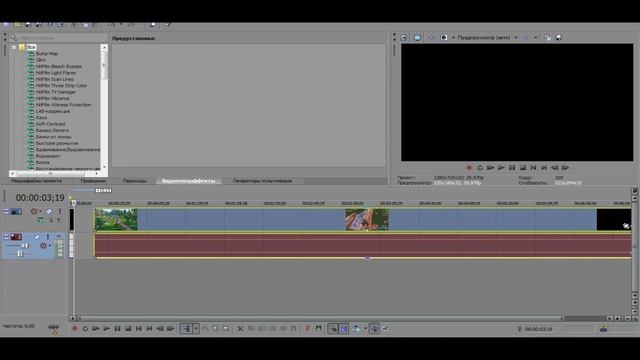Pause playback from the timeline transport bar

pyautogui.click(x=118, y=329)
